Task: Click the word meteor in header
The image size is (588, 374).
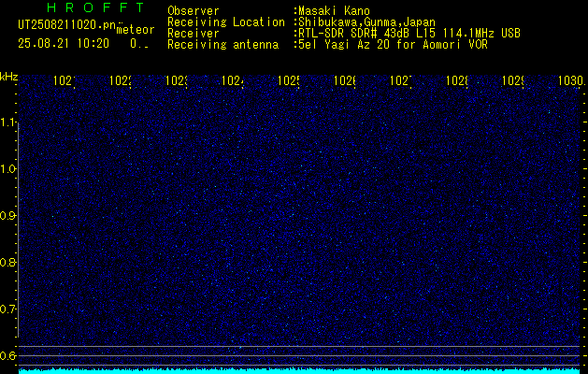Action: point(136,30)
